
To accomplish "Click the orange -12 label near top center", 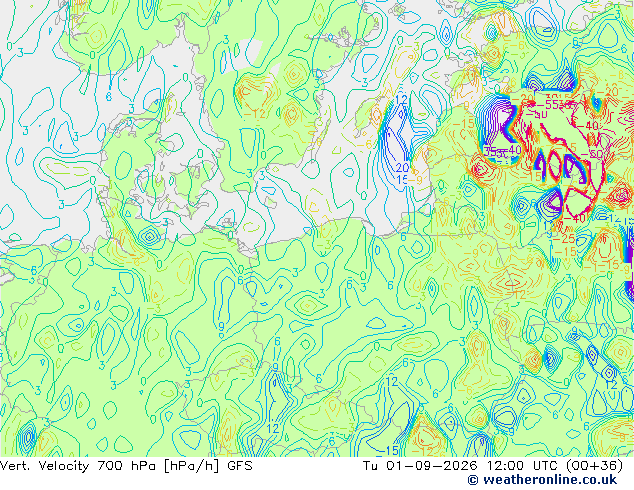I will 255,114.
